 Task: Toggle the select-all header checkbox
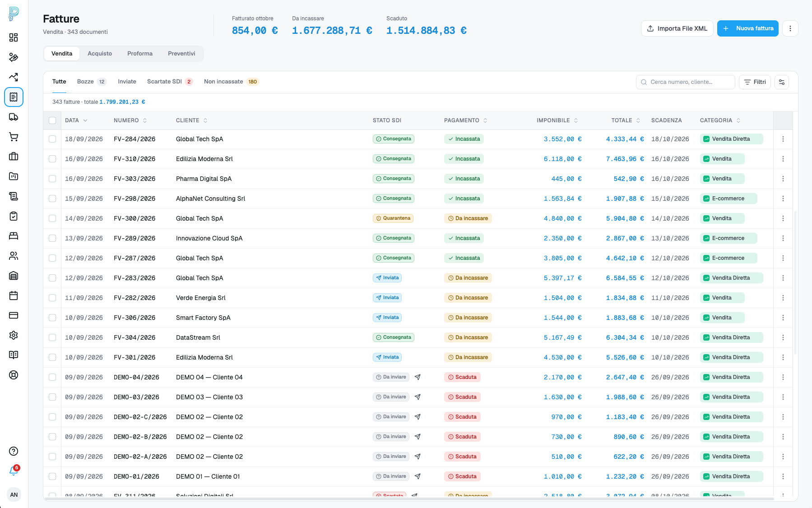[x=52, y=120]
